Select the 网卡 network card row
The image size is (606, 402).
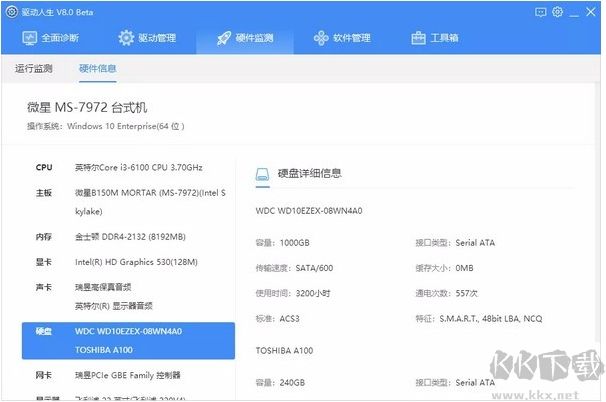click(128, 375)
